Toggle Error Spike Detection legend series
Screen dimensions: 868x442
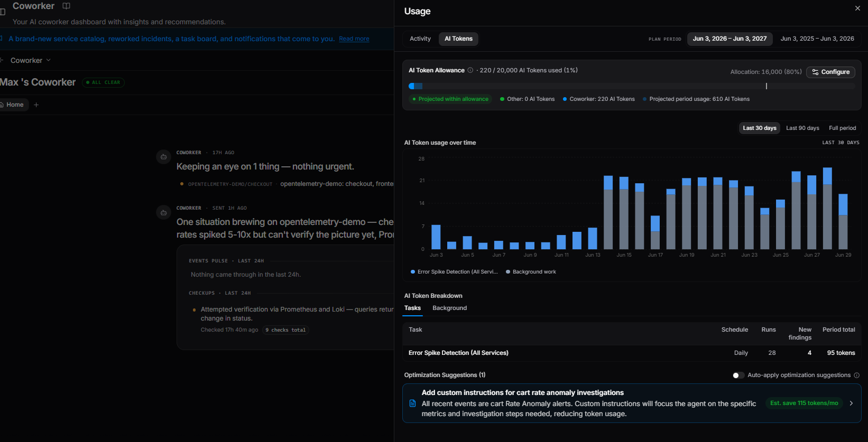454,272
